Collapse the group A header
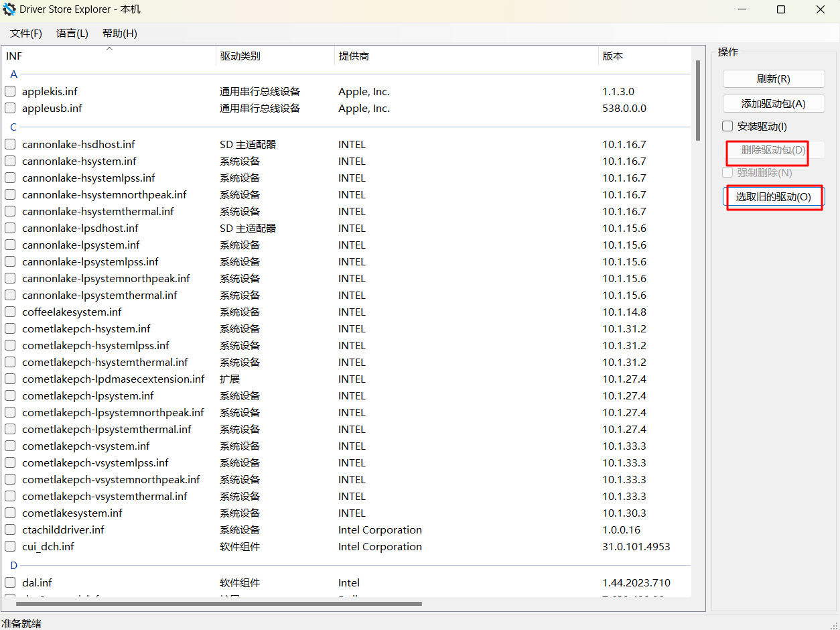Viewport: 840px width, 630px height. click(x=13, y=74)
